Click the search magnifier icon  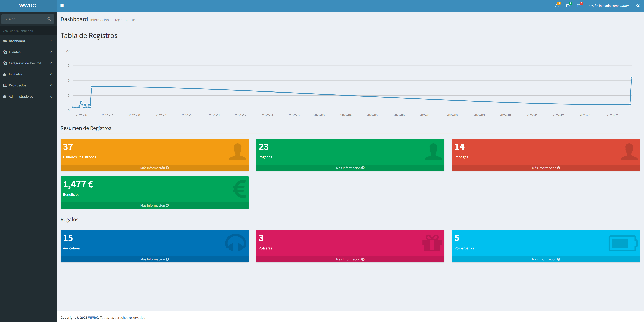click(x=49, y=19)
